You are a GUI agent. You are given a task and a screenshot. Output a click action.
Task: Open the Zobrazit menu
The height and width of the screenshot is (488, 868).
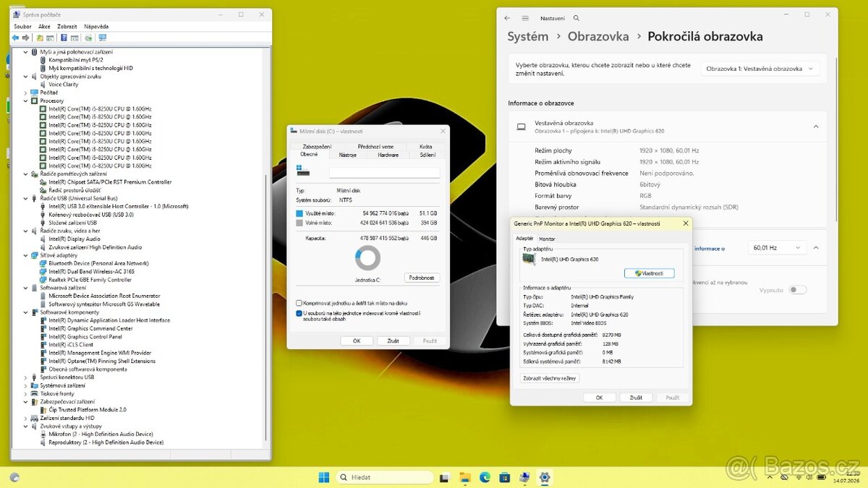point(67,26)
